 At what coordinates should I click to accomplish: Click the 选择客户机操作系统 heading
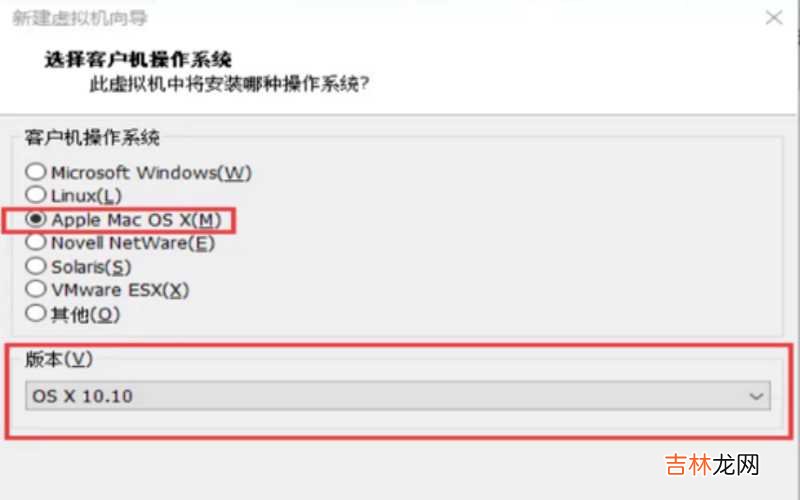pos(138,60)
